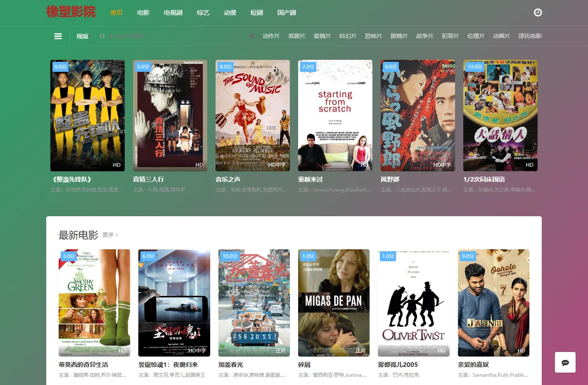Click the title 1/2次同床国语

point(484,180)
